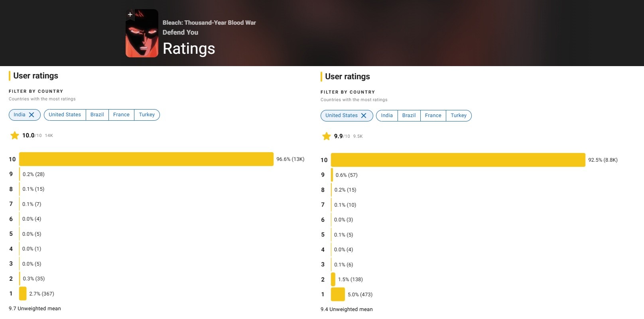Switch the United States-selected panel to Brazil
644x319 pixels.
tap(409, 115)
